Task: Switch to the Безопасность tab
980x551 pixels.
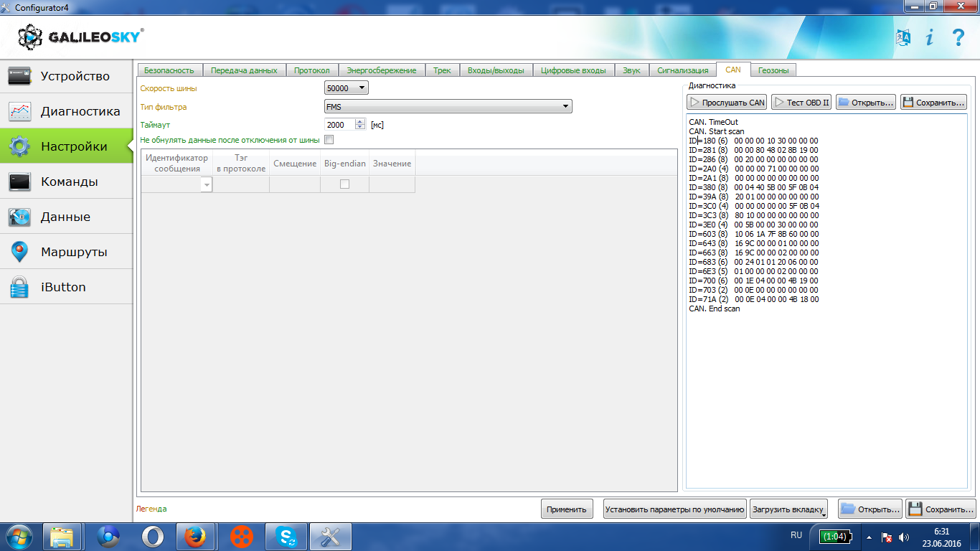Action: (169, 70)
